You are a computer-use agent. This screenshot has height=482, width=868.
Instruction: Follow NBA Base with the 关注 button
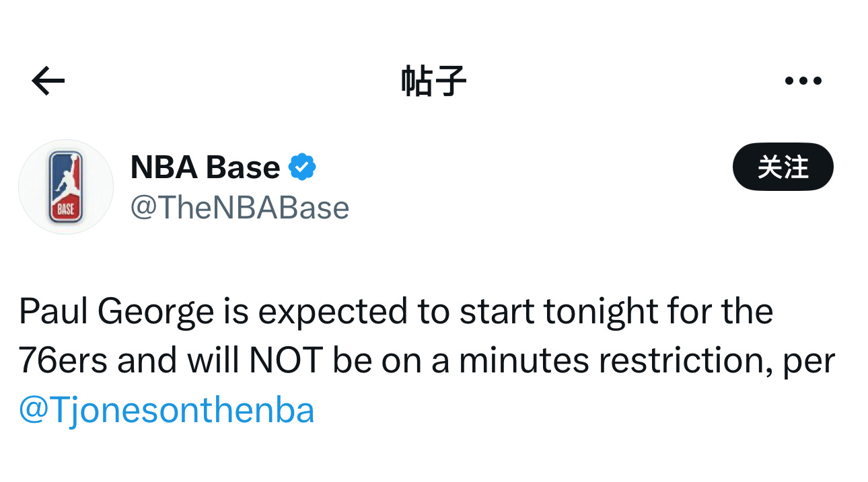click(783, 167)
